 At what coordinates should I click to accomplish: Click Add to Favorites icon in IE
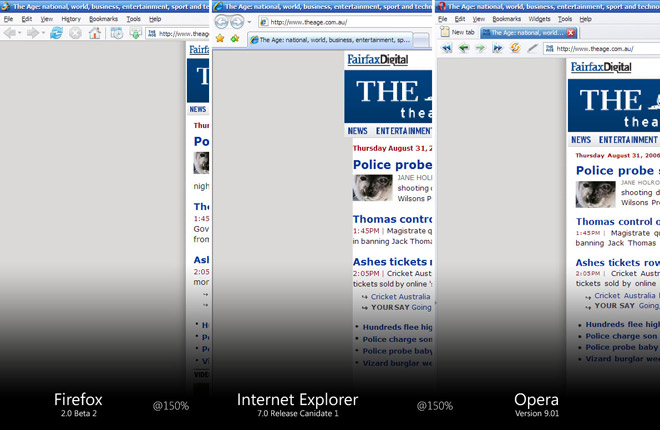(235, 39)
